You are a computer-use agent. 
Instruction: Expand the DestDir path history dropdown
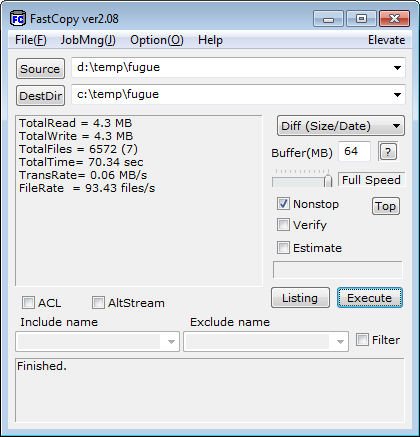point(397,95)
